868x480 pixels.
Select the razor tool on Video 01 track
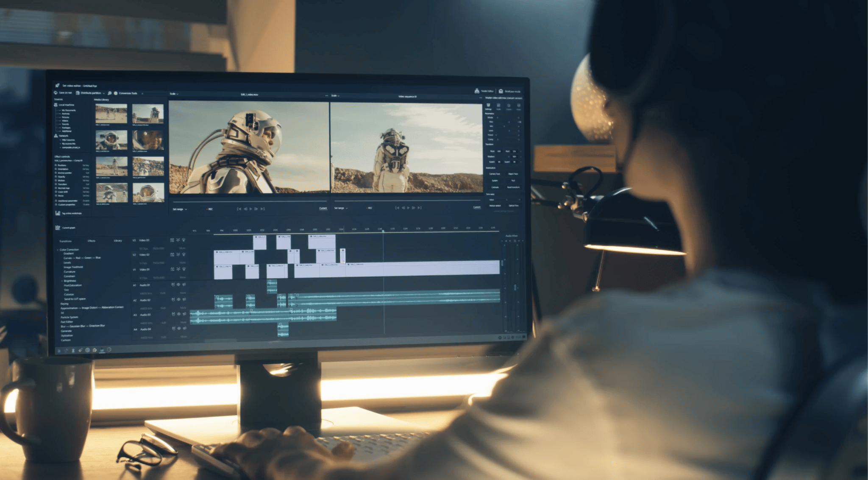tap(178, 269)
